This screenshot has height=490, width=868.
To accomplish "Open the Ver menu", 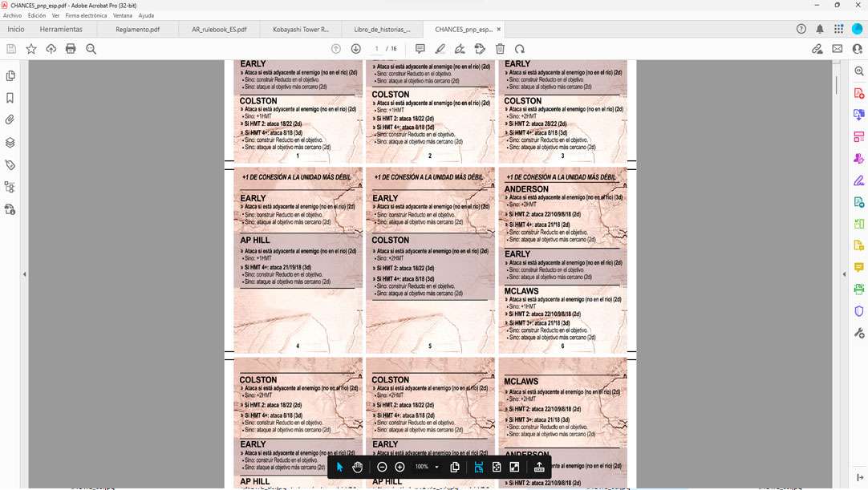I will point(56,15).
